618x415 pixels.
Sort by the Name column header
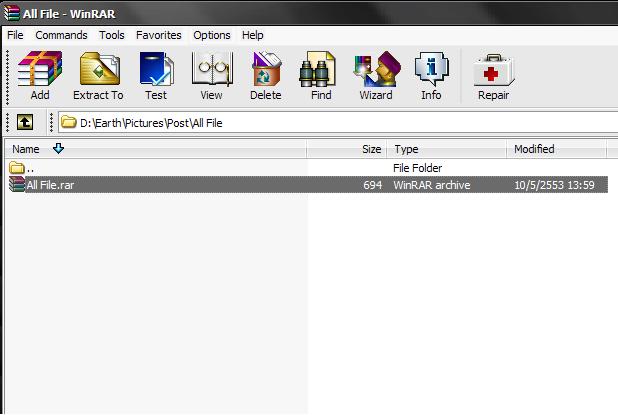(156, 149)
